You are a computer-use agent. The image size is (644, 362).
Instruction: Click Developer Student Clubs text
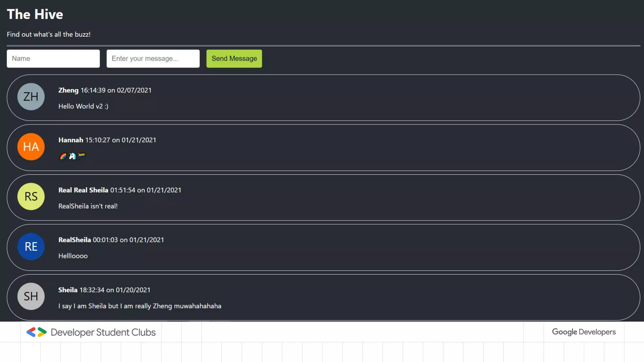coord(103,332)
